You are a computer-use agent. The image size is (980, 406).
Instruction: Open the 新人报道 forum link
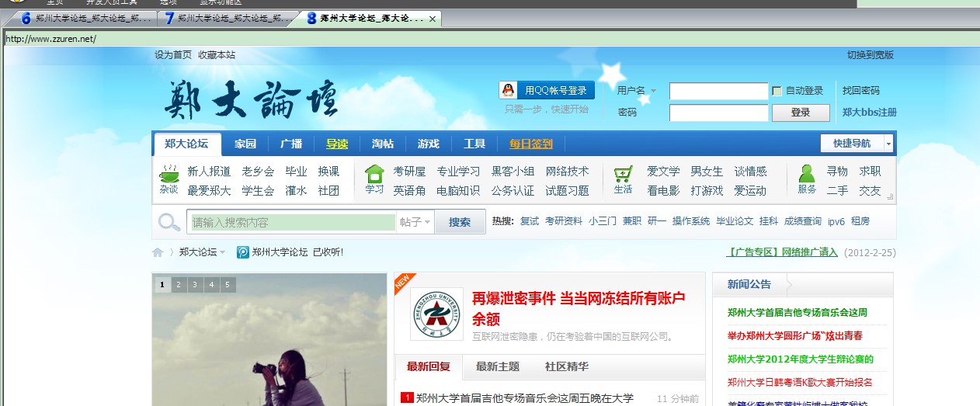(209, 172)
